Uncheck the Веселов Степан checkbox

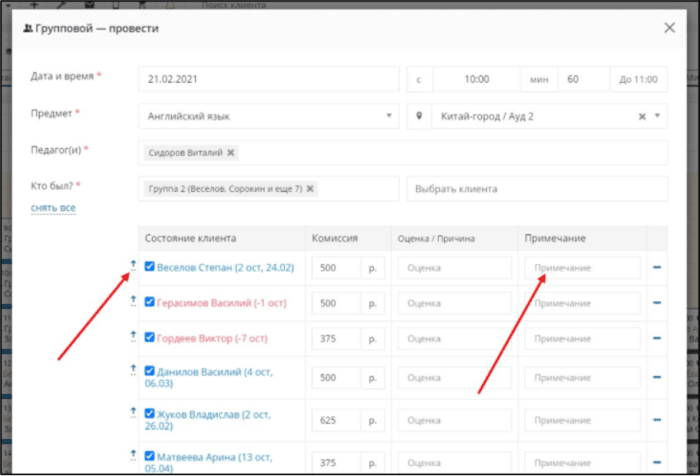150,267
